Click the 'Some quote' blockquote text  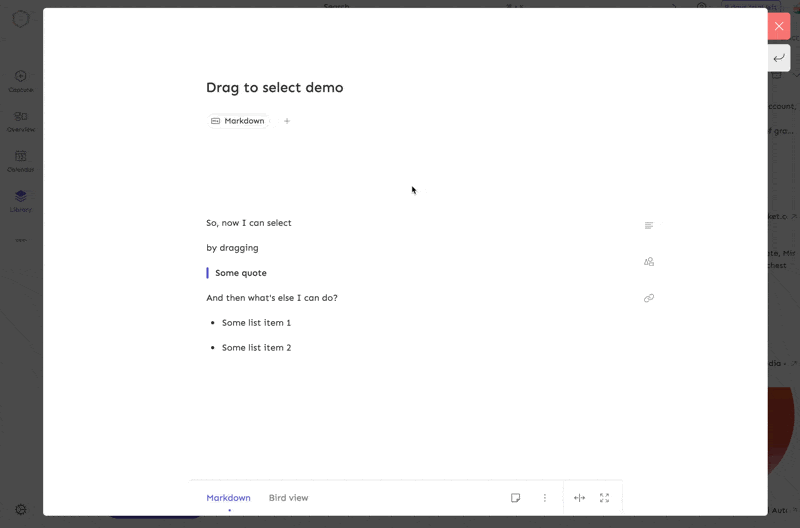point(241,273)
